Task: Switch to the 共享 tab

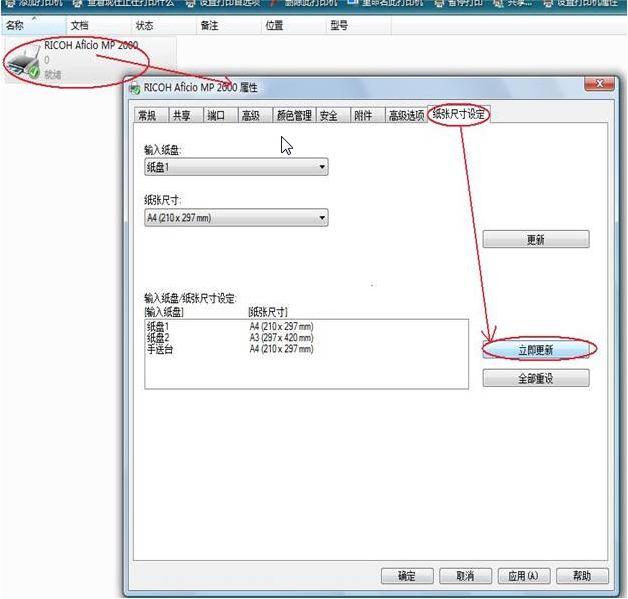Action: (x=181, y=116)
